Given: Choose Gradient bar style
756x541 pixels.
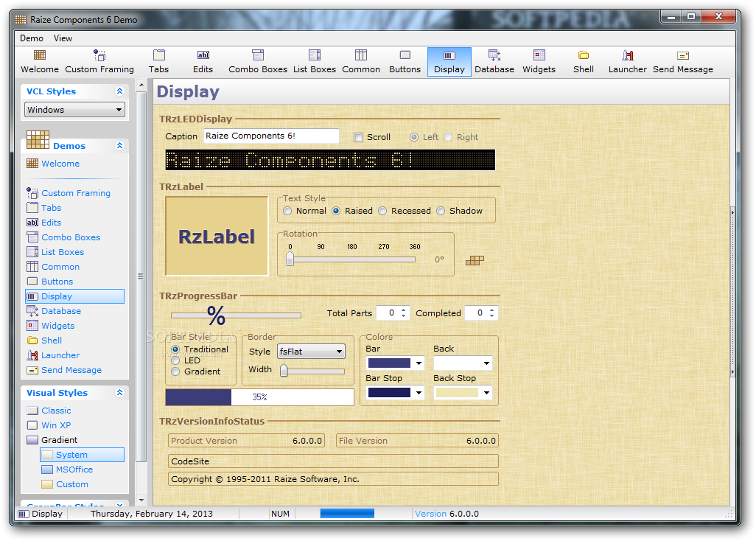Looking at the screenshot, I should [x=175, y=371].
